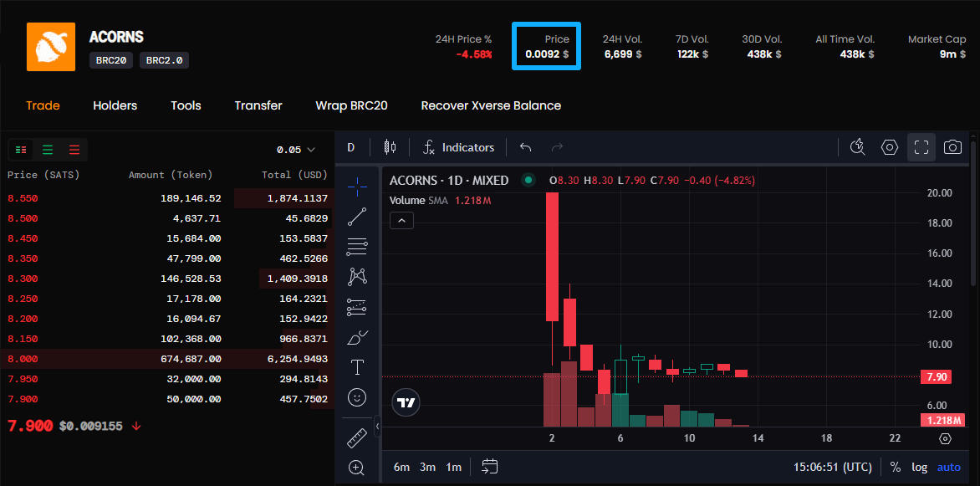
Task: Open the Fibonacci retracement tool
Action: click(x=358, y=247)
